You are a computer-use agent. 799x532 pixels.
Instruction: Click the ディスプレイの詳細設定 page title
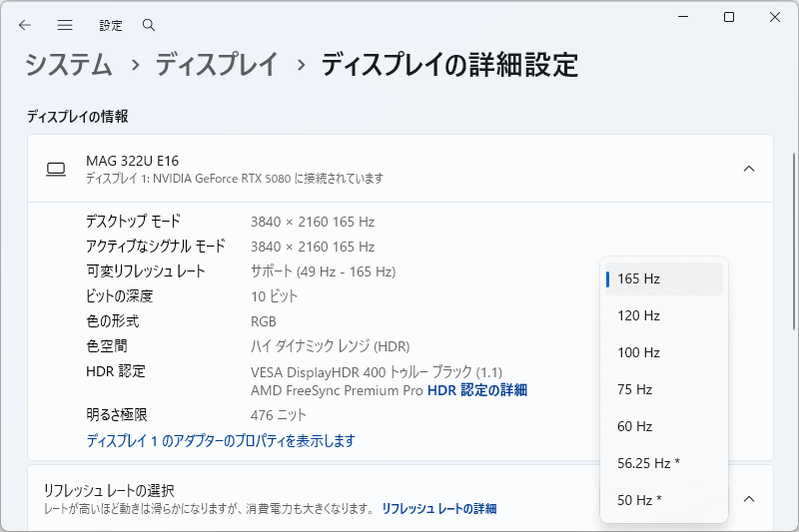(449, 65)
